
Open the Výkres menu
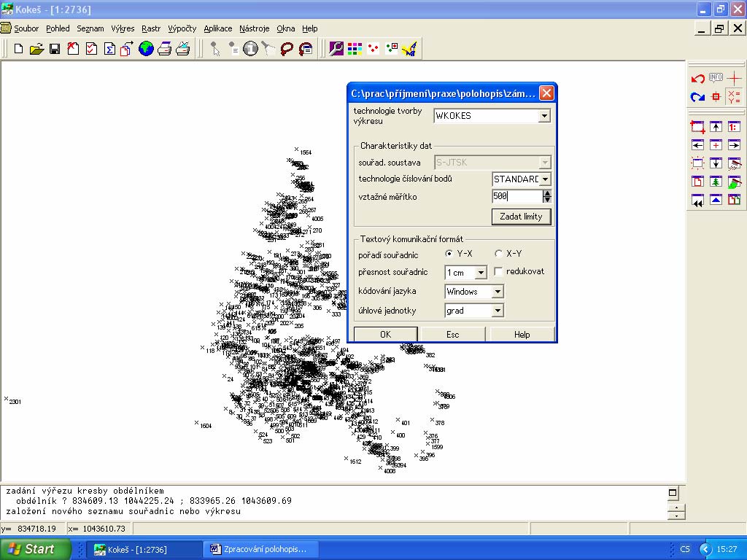(x=123, y=28)
